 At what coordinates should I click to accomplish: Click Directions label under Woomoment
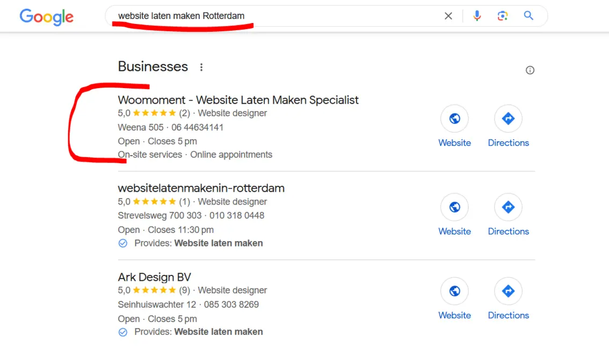coord(509,143)
